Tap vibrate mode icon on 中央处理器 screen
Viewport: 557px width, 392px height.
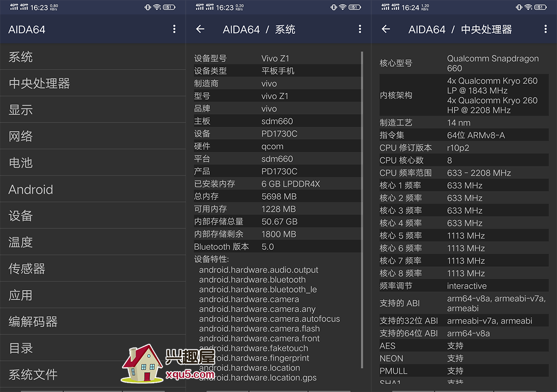click(x=519, y=7)
